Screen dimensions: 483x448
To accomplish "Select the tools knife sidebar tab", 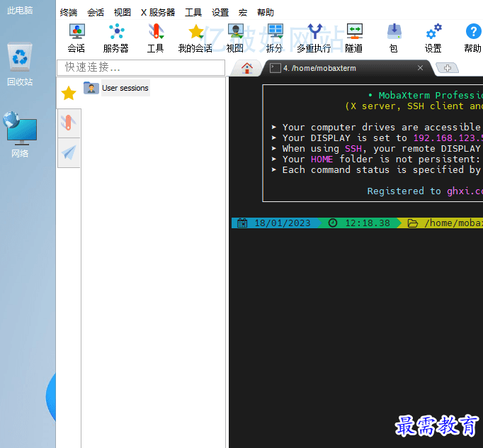I will coord(69,123).
